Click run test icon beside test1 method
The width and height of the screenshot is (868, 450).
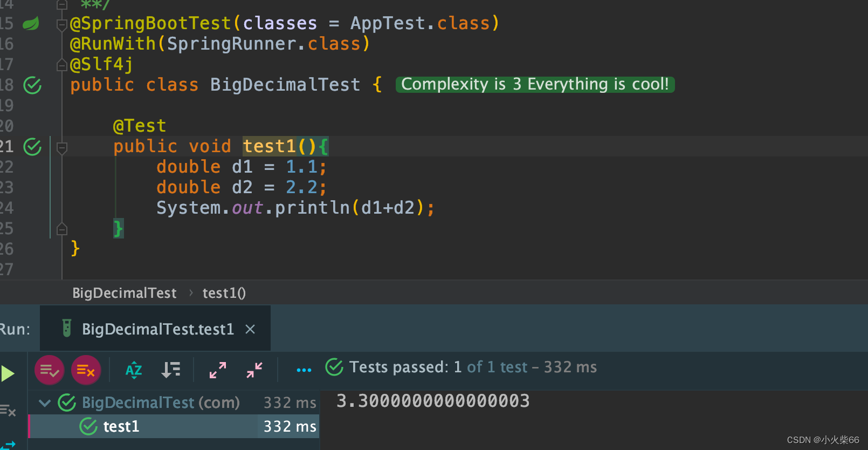[x=32, y=147]
